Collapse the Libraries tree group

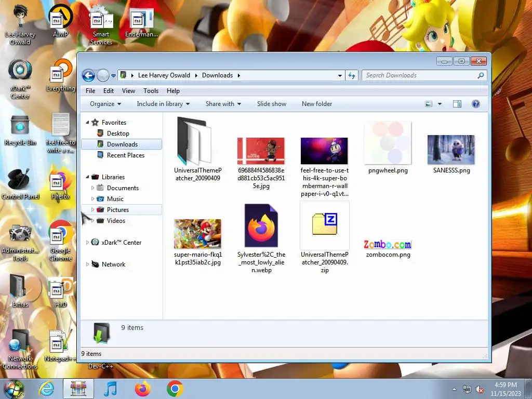(87, 177)
